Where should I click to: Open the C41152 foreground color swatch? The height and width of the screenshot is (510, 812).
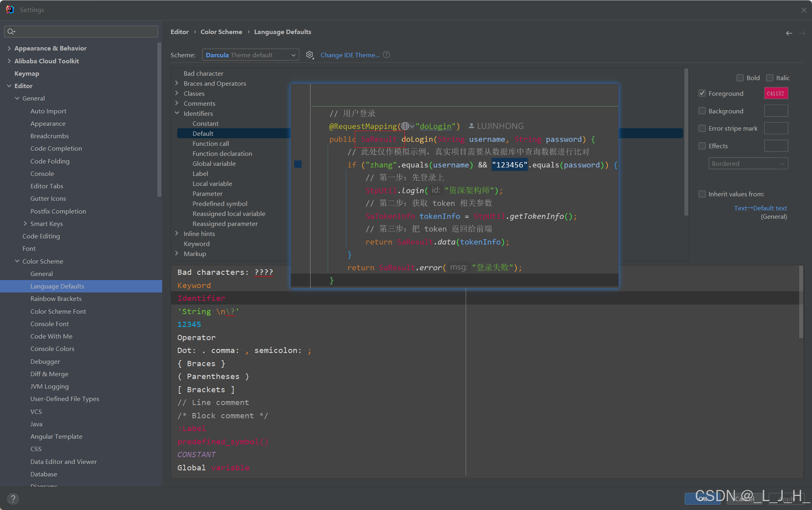tap(776, 93)
